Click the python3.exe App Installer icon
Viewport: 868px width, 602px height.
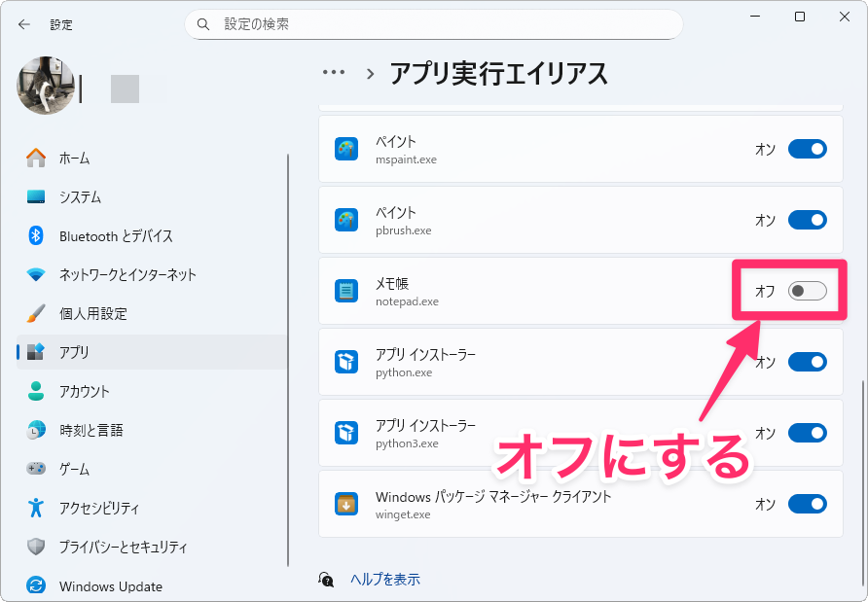(x=346, y=433)
